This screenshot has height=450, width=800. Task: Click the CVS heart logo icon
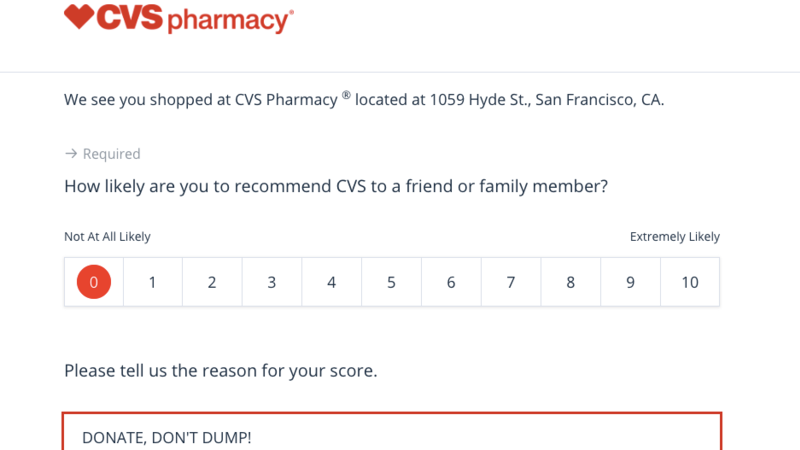(x=77, y=17)
